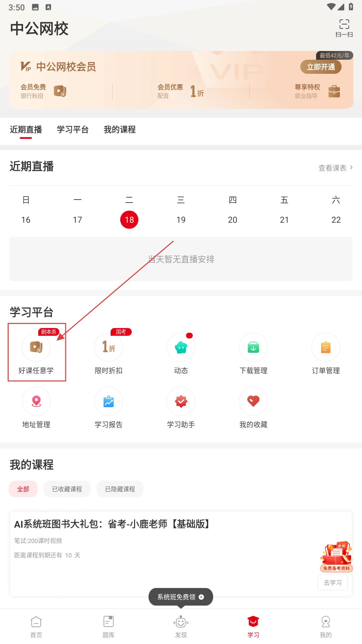Open 我的收藏 favorites
Image resolution: width=362 pixels, height=644 pixels.
click(x=253, y=401)
